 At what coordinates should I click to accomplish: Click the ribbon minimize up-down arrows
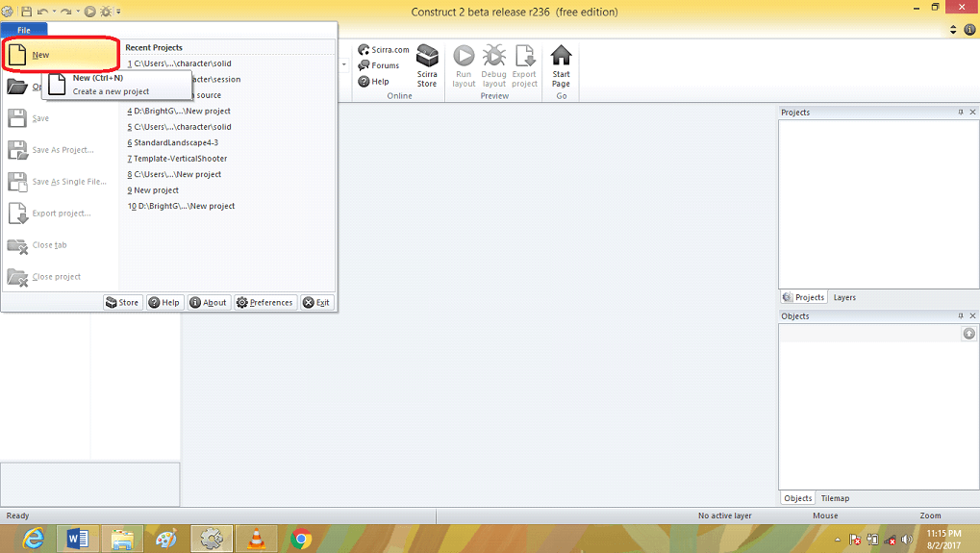(953, 30)
